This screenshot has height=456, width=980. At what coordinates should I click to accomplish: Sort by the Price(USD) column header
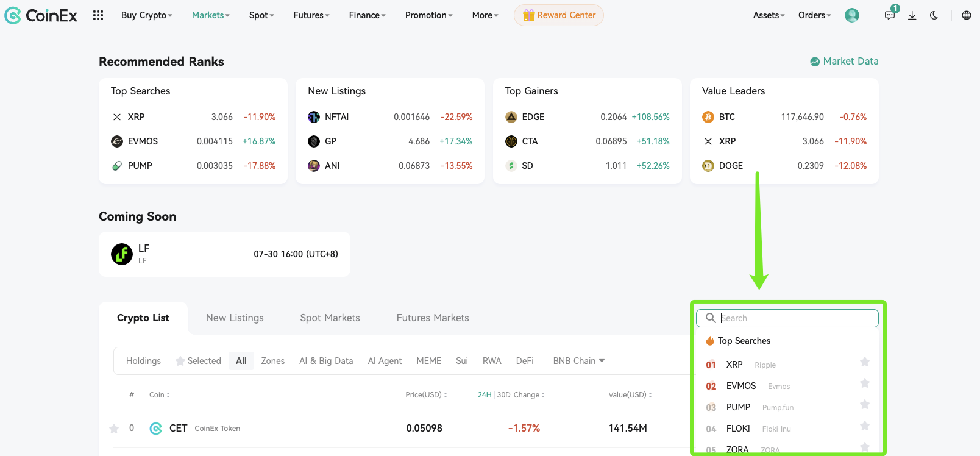click(x=427, y=395)
